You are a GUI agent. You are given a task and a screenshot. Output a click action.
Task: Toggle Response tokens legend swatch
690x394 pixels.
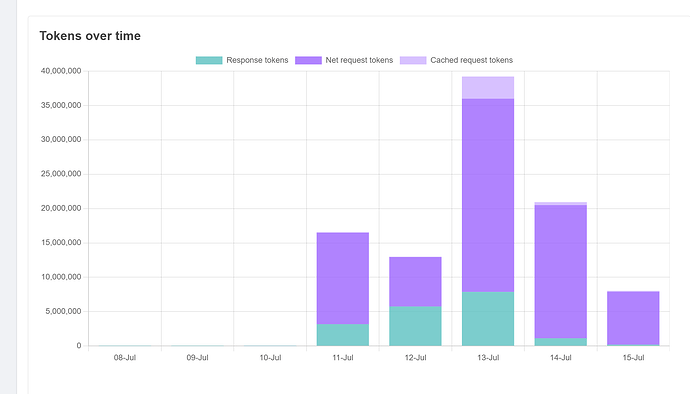(x=209, y=60)
